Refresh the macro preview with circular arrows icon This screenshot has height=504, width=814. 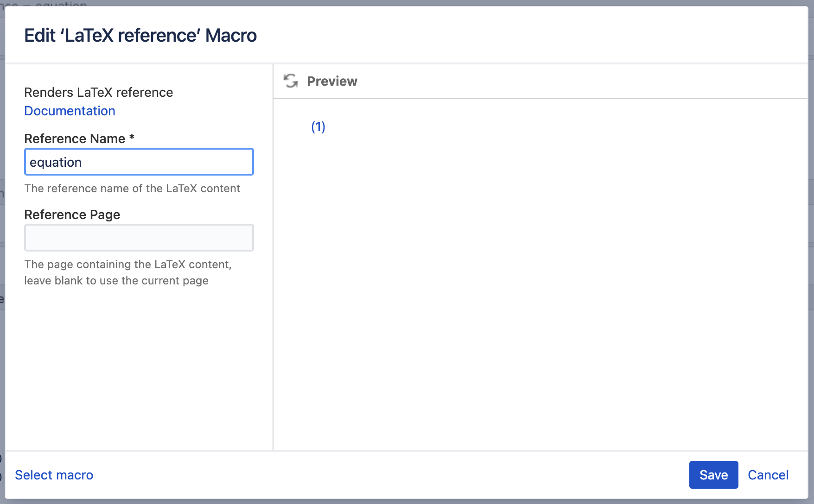pyautogui.click(x=291, y=81)
